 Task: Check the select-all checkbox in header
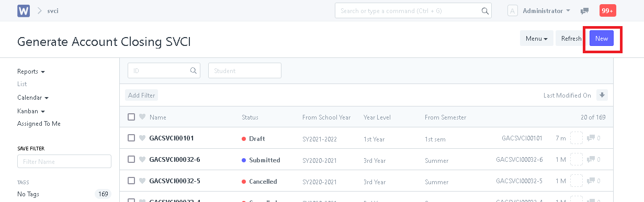pyautogui.click(x=131, y=117)
